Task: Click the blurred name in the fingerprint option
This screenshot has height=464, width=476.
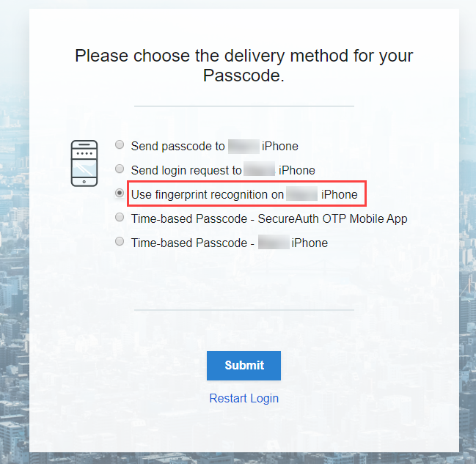Action: coord(301,194)
